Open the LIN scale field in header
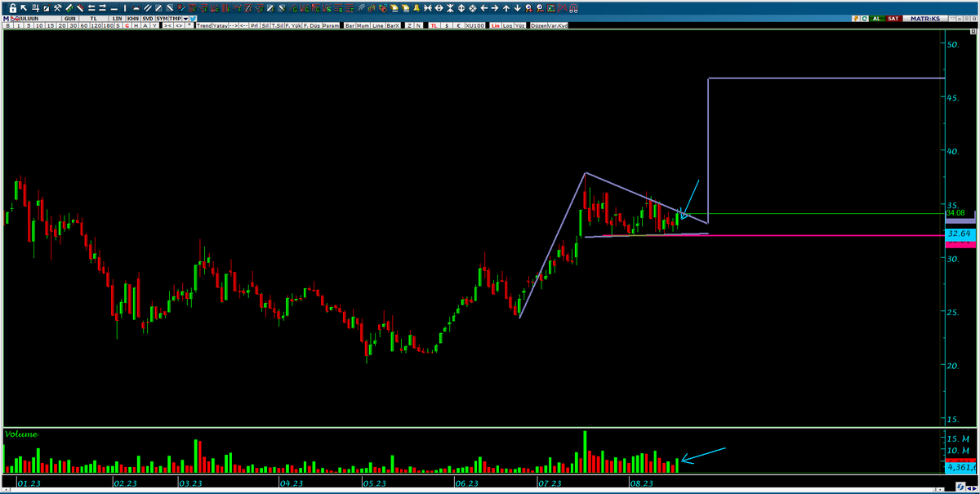 click(117, 18)
